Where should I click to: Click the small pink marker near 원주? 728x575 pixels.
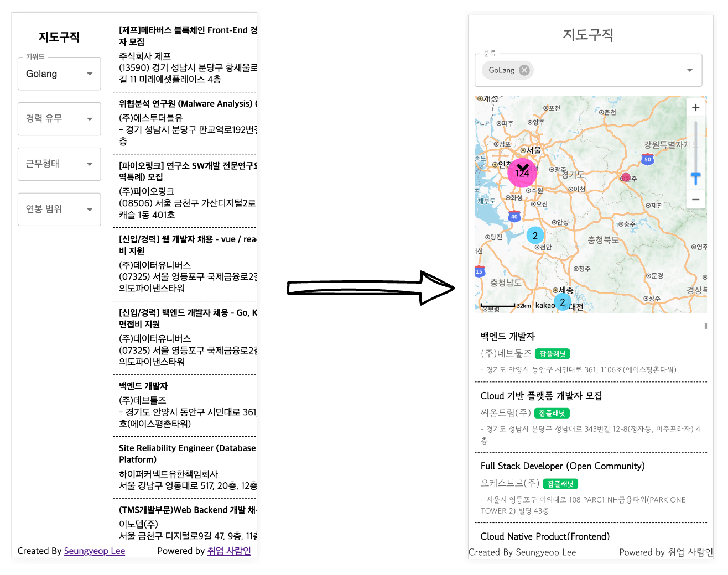click(626, 177)
